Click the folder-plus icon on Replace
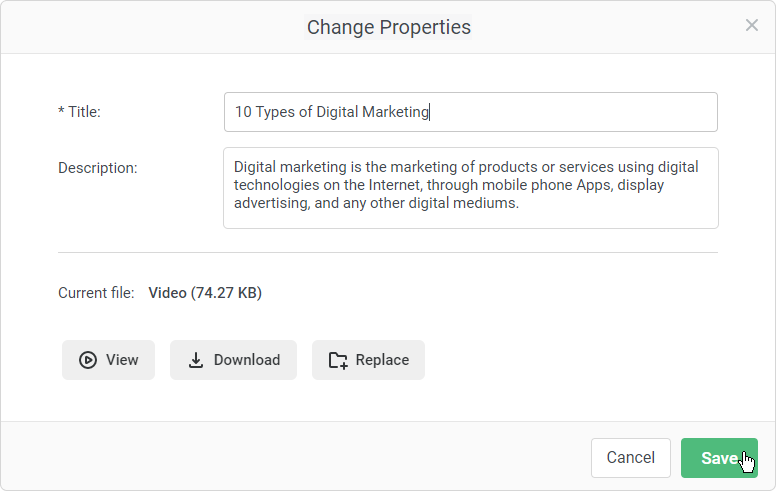 click(338, 360)
